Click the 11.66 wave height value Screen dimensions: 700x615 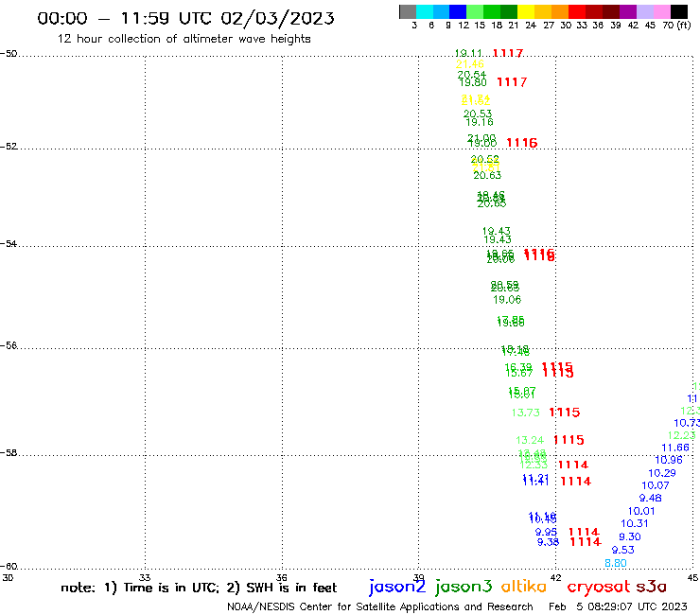coord(675,448)
